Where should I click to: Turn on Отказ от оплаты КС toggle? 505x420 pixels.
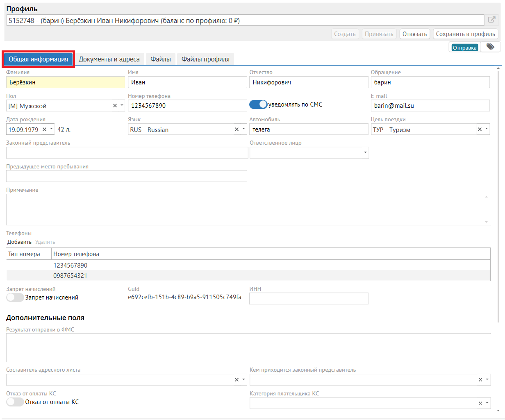click(15, 402)
